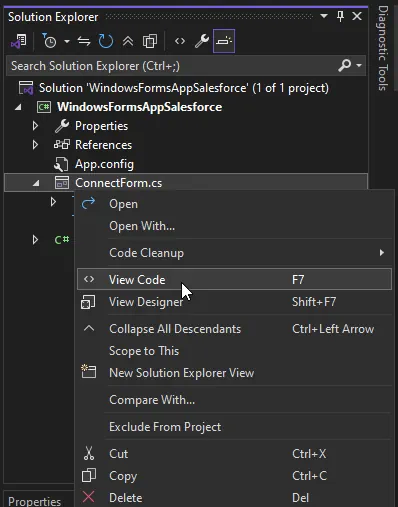Click the Search Solution Explorer field
The width and height of the screenshot is (398, 507).
[x=173, y=66]
